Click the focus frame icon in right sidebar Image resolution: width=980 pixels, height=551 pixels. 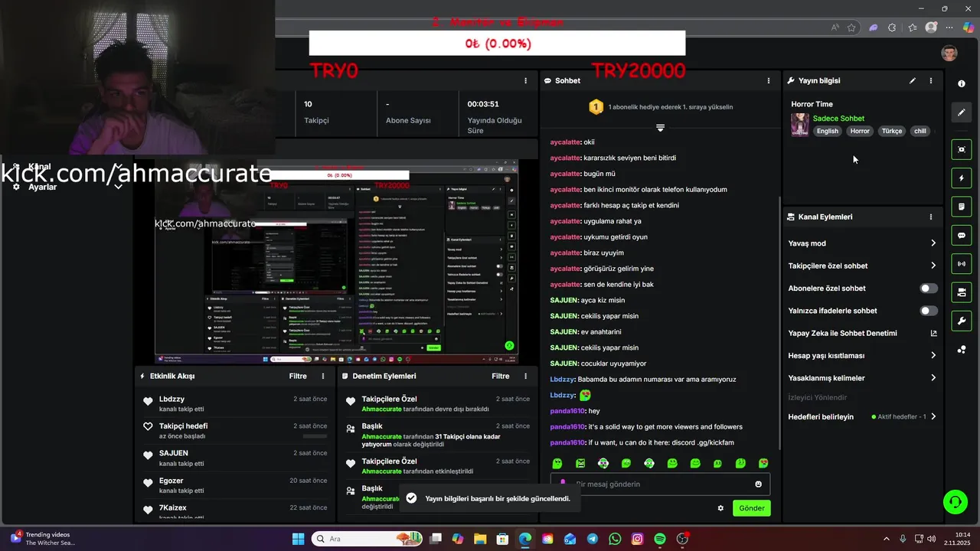[x=962, y=149]
